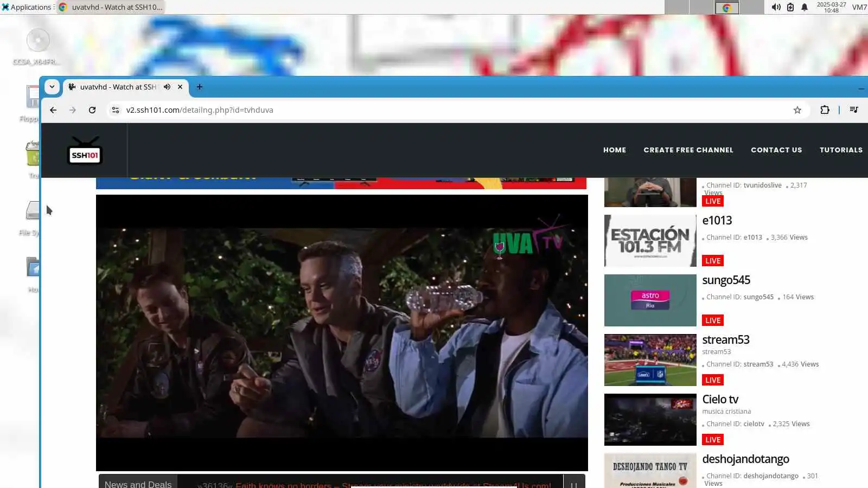The image size is (868, 488).
Task: Click the browser forward arrow
Action: click(73, 110)
